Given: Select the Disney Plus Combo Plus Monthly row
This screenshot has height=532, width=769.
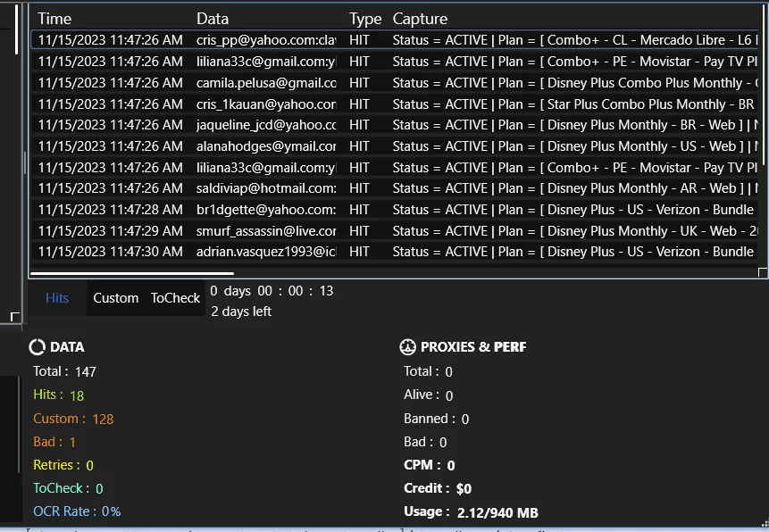Looking at the screenshot, I should pos(395,83).
